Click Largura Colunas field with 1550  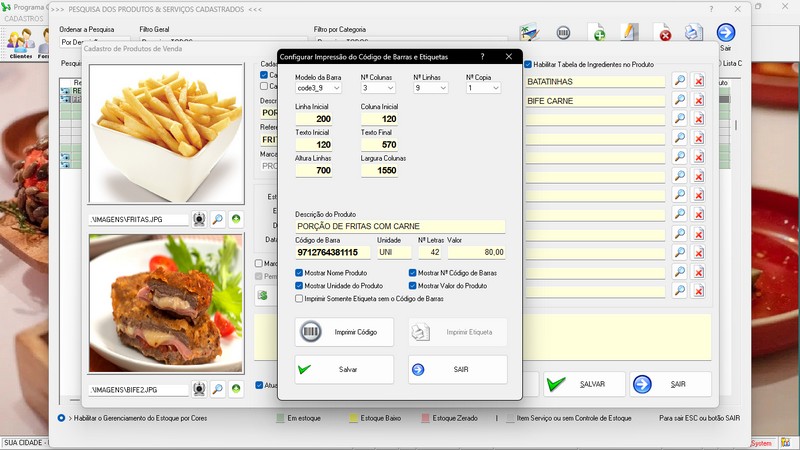point(379,170)
